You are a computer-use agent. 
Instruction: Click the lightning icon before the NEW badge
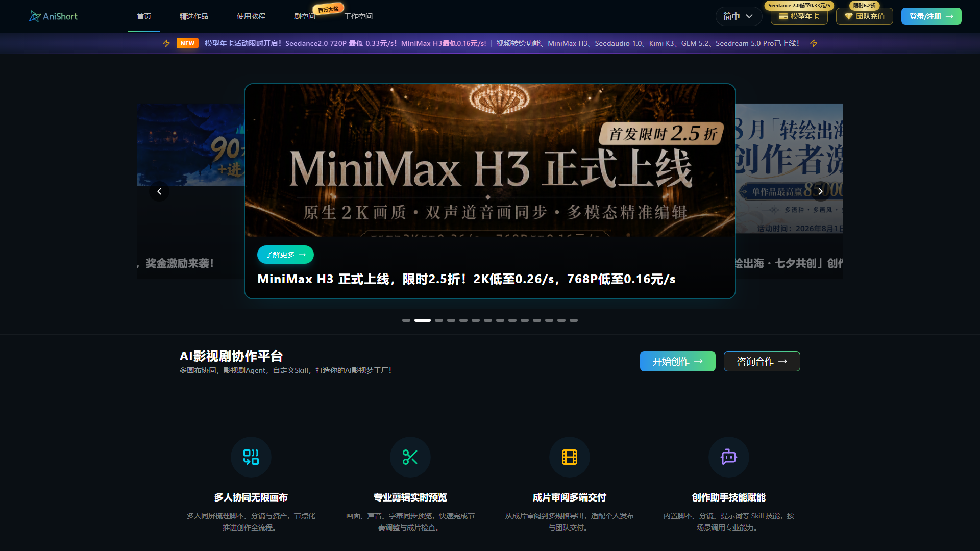(166, 43)
